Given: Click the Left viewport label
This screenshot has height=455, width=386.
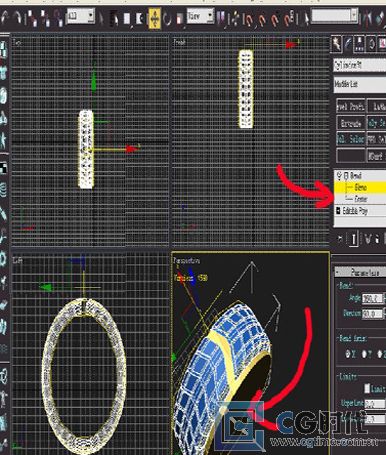Looking at the screenshot, I should (x=18, y=261).
